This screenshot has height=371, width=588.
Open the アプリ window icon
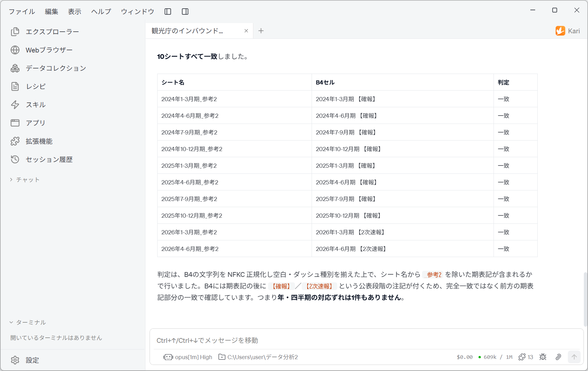[x=15, y=123]
